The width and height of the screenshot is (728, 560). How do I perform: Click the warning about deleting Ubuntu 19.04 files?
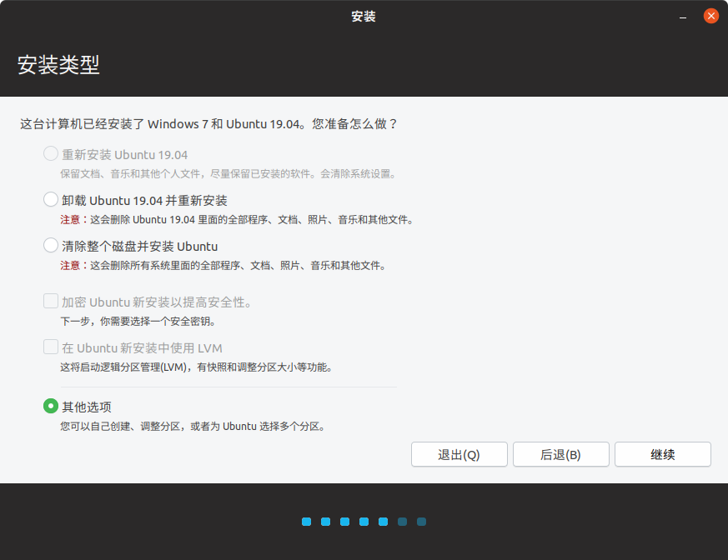click(x=237, y=219)
